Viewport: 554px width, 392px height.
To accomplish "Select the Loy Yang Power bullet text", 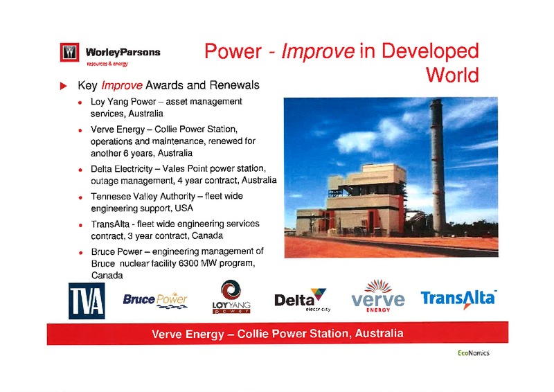I will (x=166, y=107).
